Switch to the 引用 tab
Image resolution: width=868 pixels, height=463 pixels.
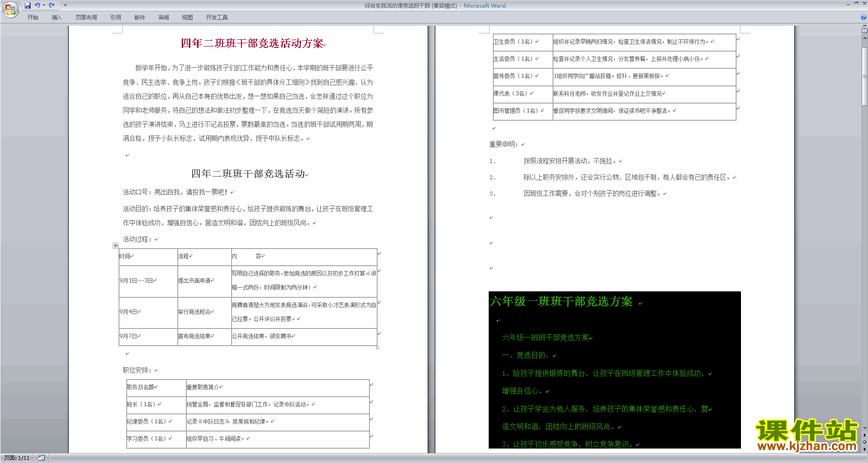tap(116, 17)
